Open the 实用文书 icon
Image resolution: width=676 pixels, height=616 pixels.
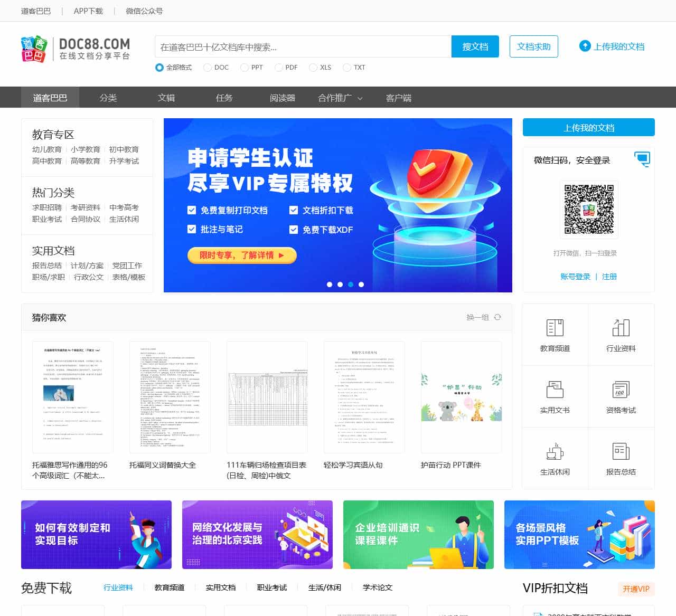click(x=555, y=390)
